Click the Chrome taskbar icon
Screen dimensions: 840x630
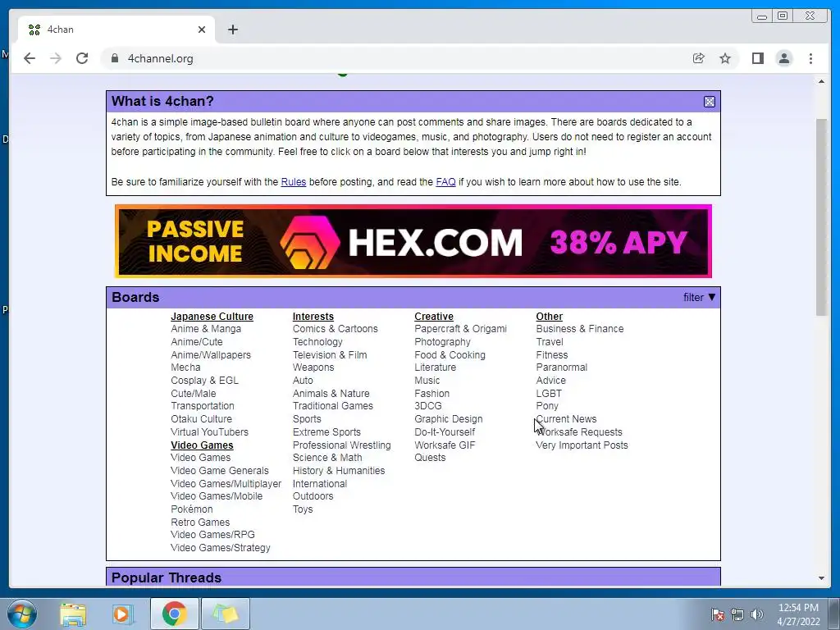174,614
